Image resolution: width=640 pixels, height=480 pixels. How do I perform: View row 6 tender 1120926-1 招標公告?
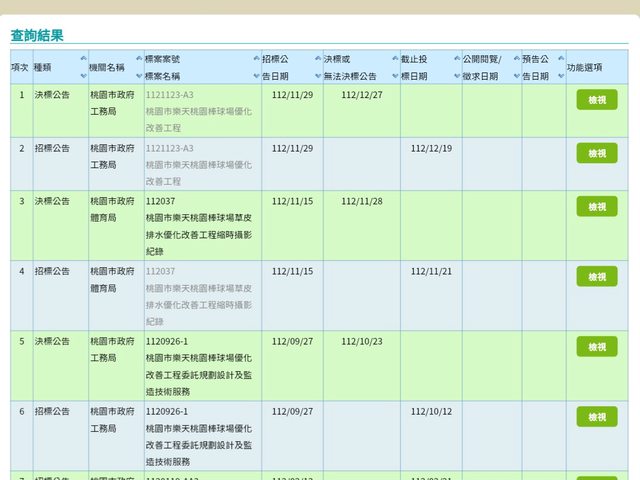[596, 416]
